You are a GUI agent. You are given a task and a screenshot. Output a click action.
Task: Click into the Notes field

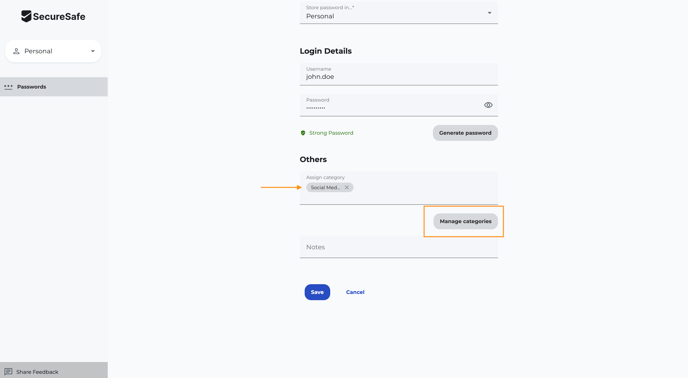tap(398, 247)
